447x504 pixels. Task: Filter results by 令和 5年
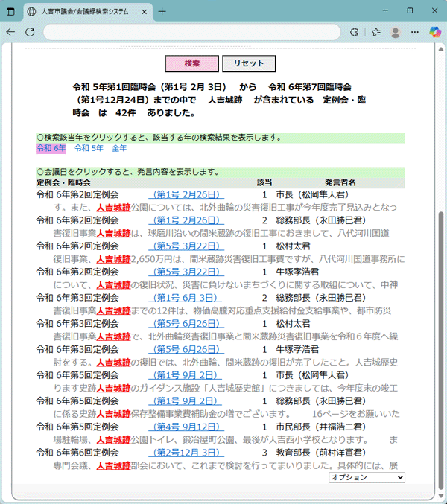pos(89,148)
